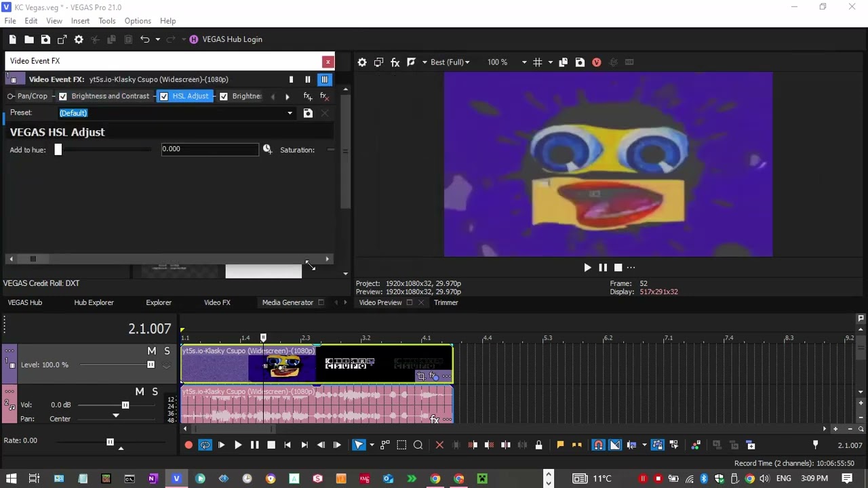Image resolution: width=868 pixels, height=488 pixels.
Task: Open the Best (Full) preview quality menu
Action: (x=450, y=62)
